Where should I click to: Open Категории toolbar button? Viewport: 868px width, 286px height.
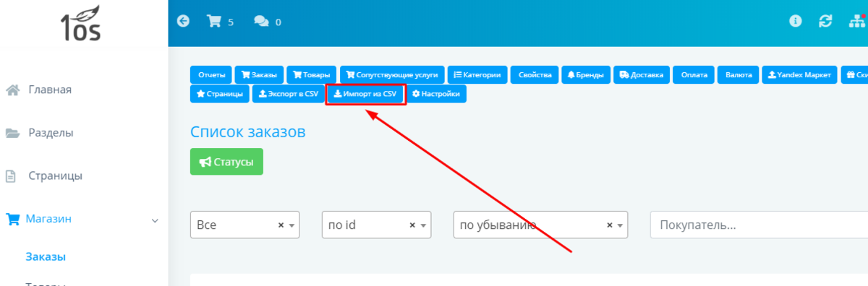(x=477, y=74)
